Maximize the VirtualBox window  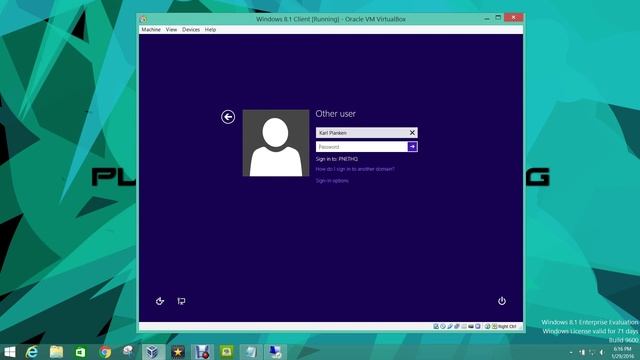(498, 18)
